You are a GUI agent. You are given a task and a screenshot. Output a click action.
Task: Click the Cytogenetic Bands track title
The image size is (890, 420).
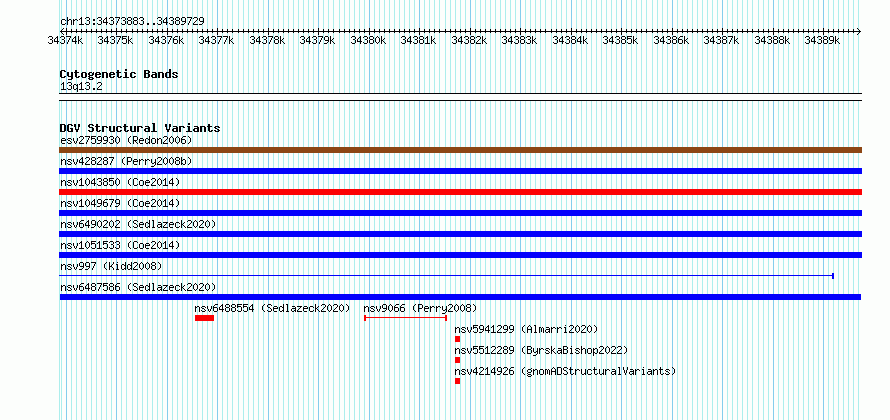pyautogui.click(x=119, y=74)
